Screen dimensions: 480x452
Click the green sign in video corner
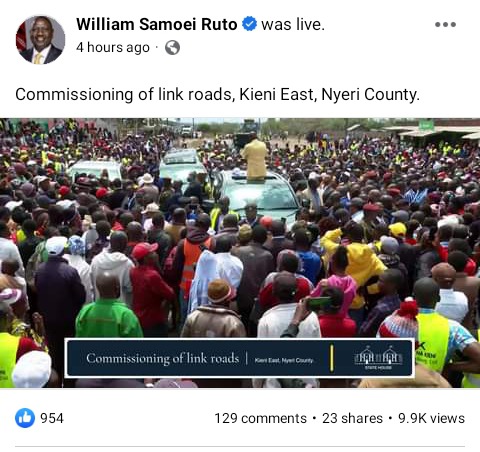coord(426,125)
